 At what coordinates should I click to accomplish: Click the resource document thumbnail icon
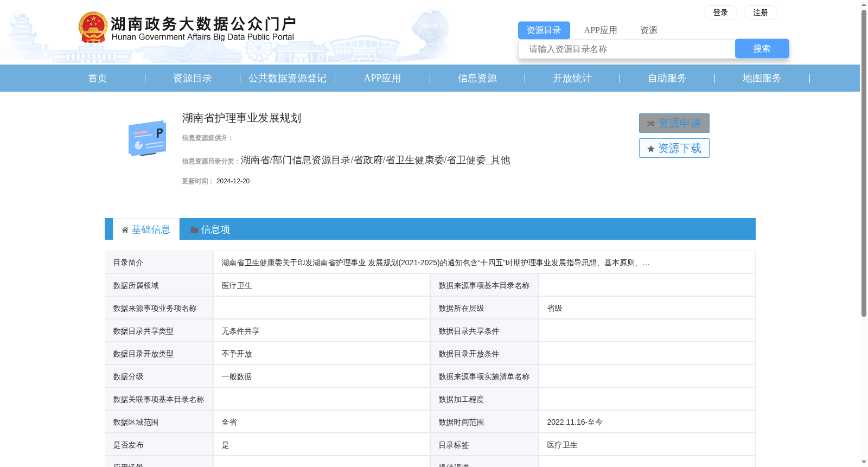tap(147, 138)
